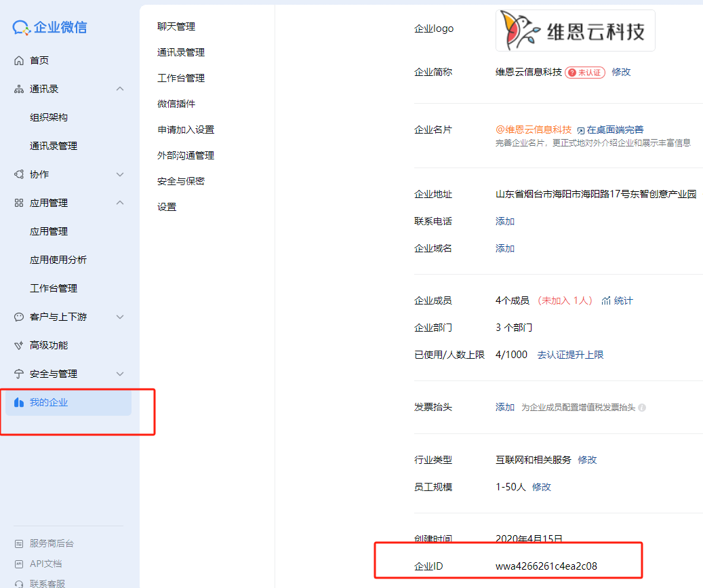Open 工作台管理 in left sidebar
Image resolution: width=703 pixels, height=588 pixels.
[x=54, y=288]
